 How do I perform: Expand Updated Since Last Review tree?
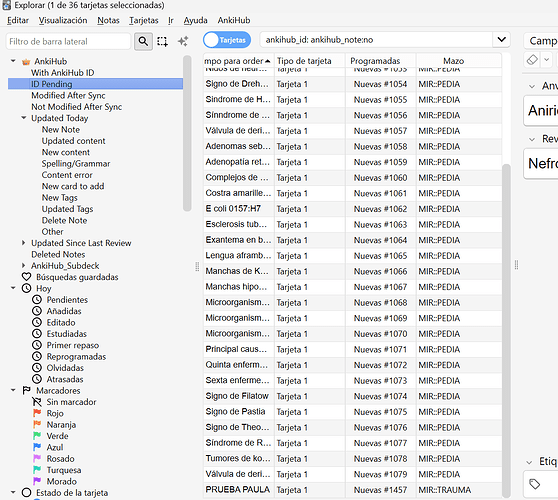click(23, 243)
